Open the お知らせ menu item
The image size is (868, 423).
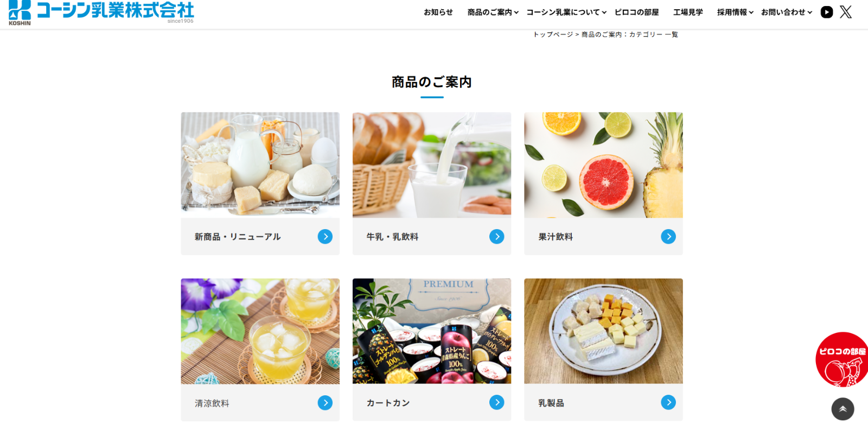[438, 12]
